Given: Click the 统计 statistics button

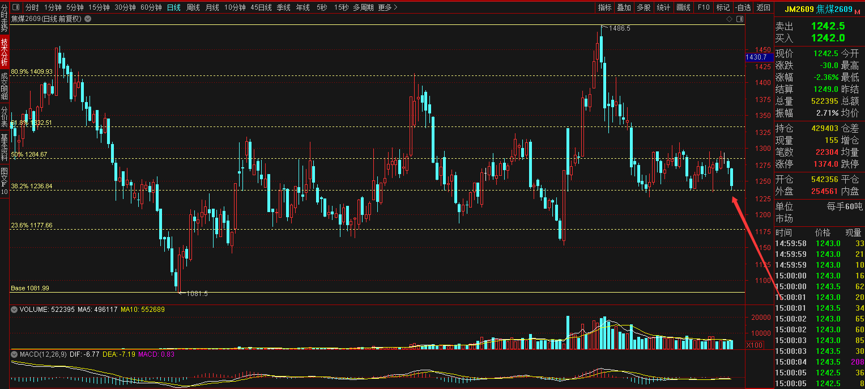Looking at the screenshot, I should click(x=663, y=7).
